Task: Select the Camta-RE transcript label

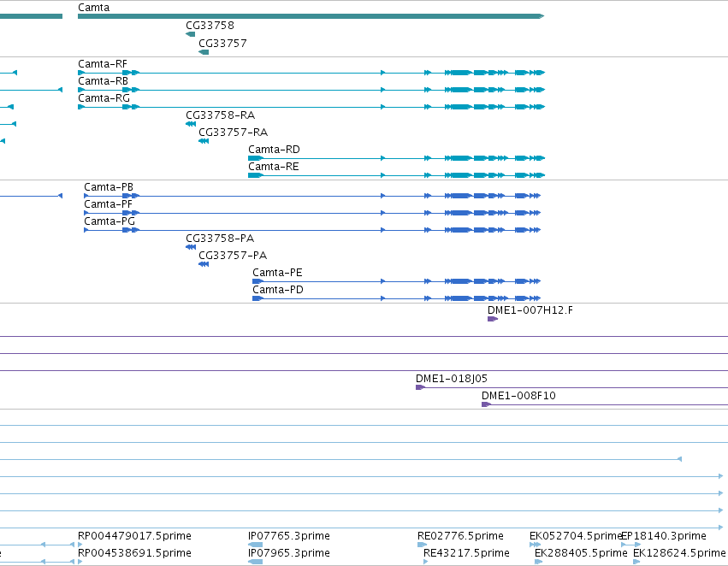Action: (274, 167)
